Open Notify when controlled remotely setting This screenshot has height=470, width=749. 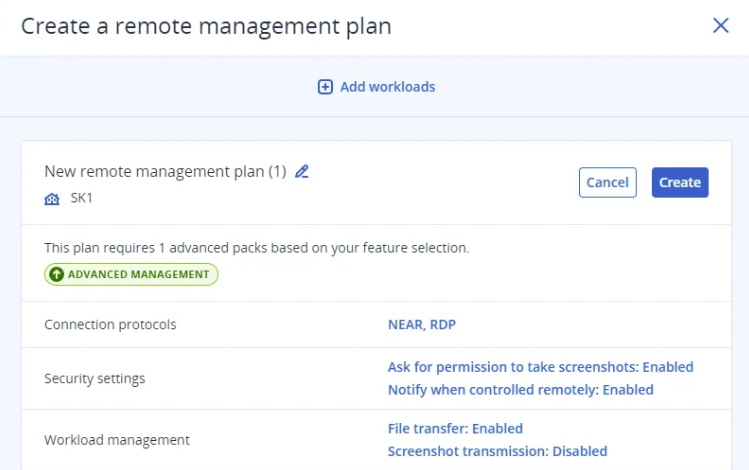click(x=520, y=389)
